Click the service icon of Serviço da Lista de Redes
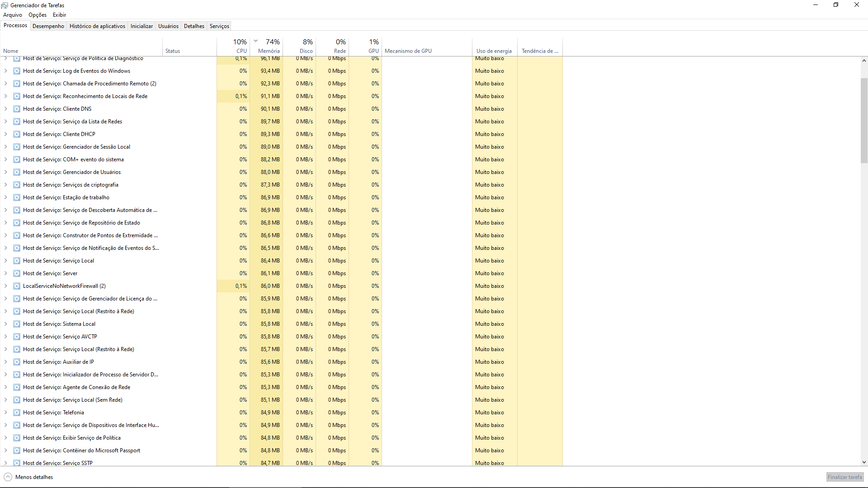 [x=17, y=122]
